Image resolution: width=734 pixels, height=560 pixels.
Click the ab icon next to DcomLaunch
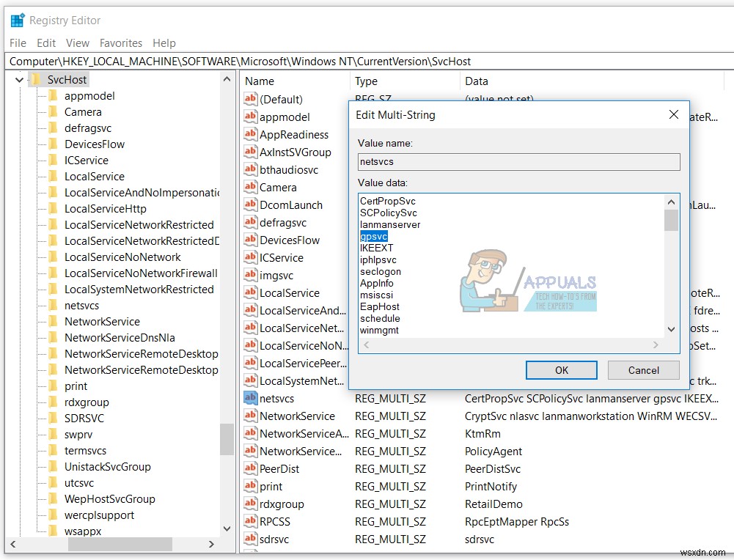click(249, 205)
